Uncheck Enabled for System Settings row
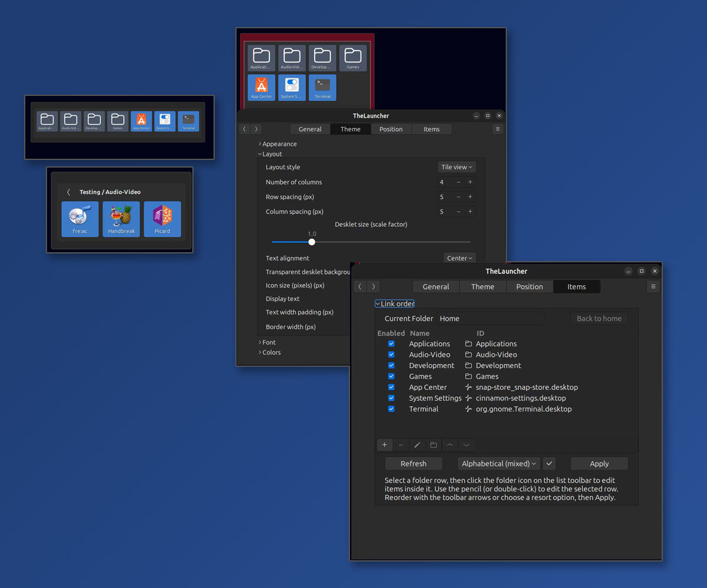This screenshot has width=707, height=588. [x=391, y=398]
